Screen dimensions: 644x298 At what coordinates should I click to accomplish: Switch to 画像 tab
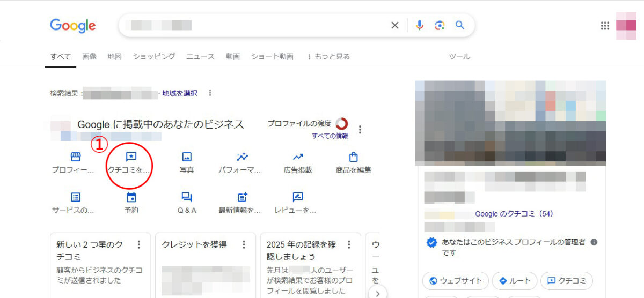(x=90, y=56)
